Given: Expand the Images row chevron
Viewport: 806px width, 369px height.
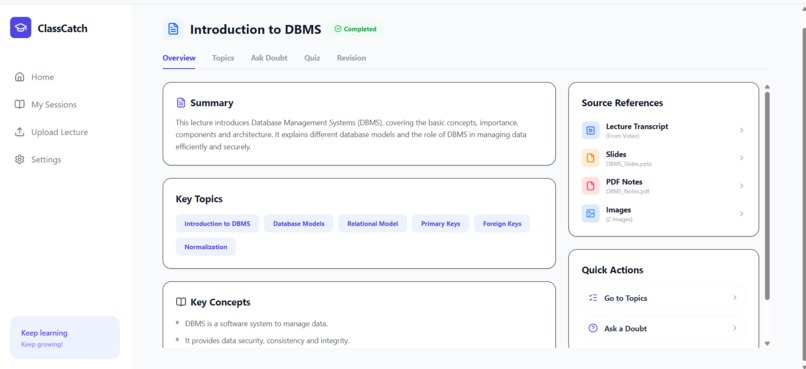Looking at the screenshot, I should pos(741,213).
